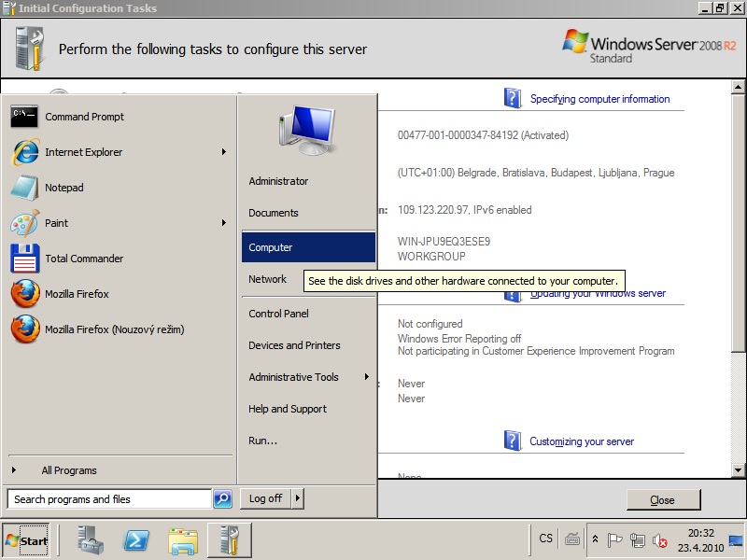The height and width of the screenshot is (560, 747).
Task: Click the magnifier search button
Action: tap(222, 499)
